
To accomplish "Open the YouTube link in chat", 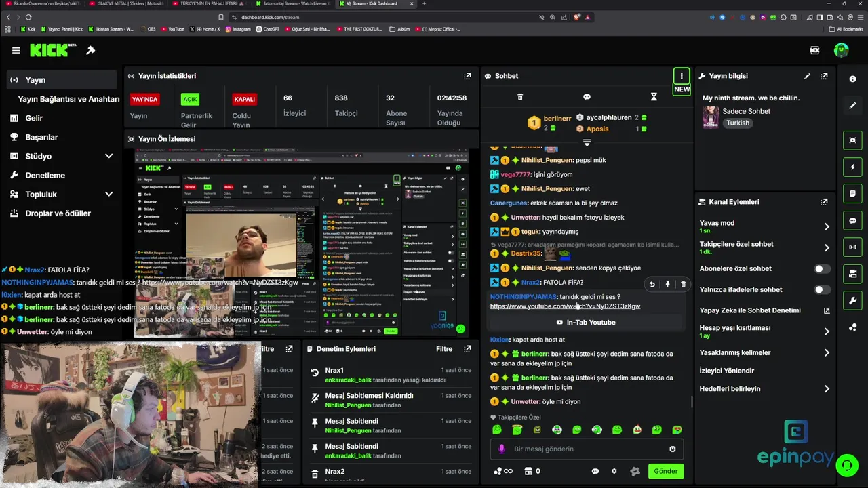I will 565,306.
